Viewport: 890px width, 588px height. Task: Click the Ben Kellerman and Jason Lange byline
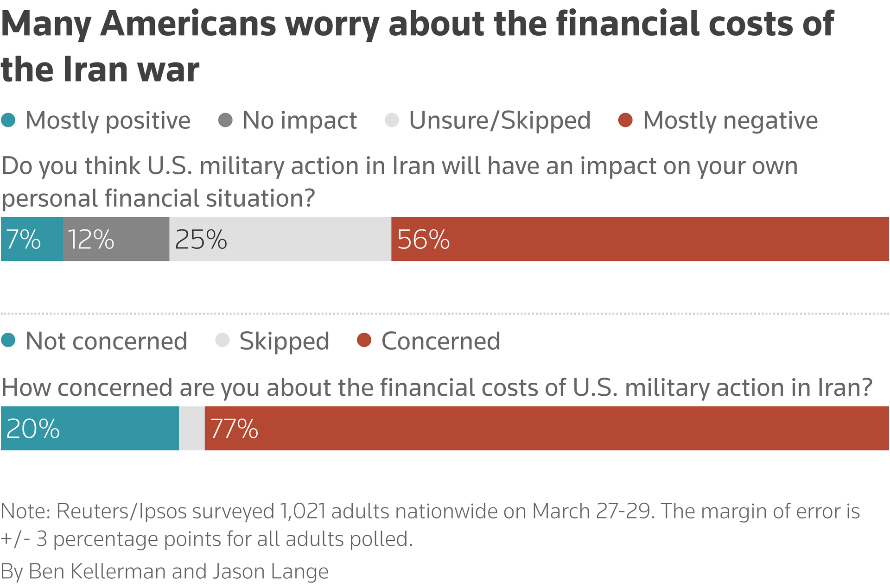tap(165, 571)
